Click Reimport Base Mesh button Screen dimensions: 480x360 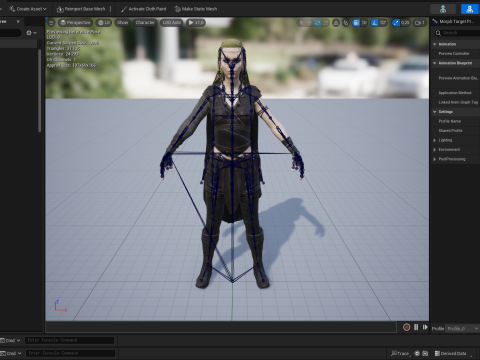pos(81,9)
